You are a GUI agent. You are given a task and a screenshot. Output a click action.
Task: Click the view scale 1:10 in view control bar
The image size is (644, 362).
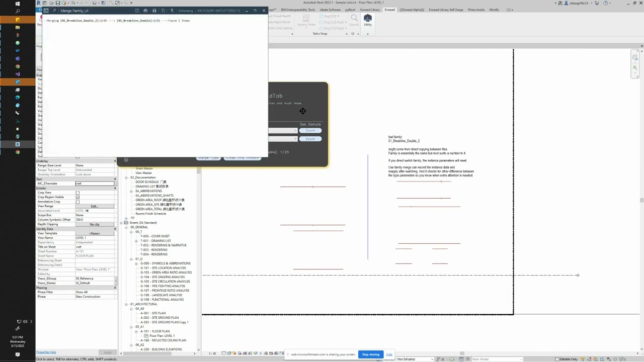212,353
